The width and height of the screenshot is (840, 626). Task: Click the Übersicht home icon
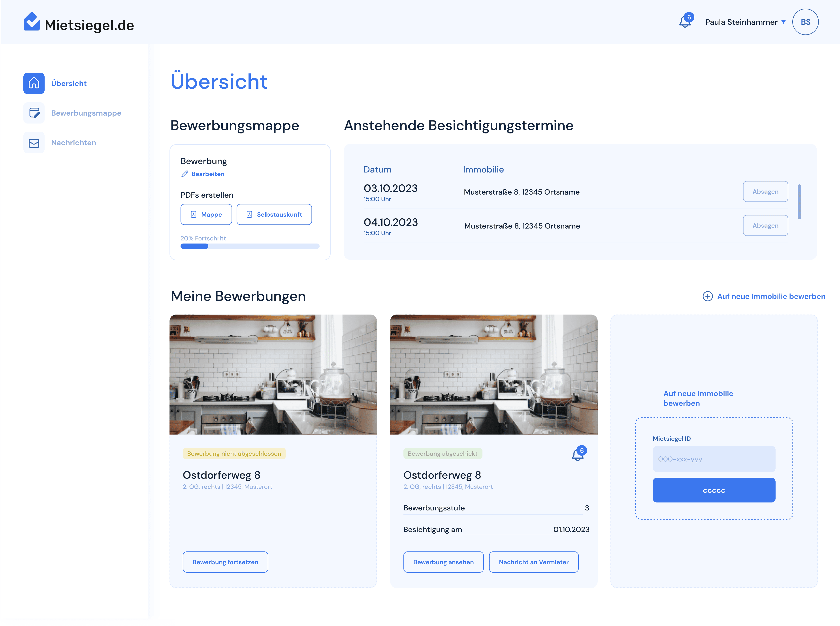pos(34,83)
